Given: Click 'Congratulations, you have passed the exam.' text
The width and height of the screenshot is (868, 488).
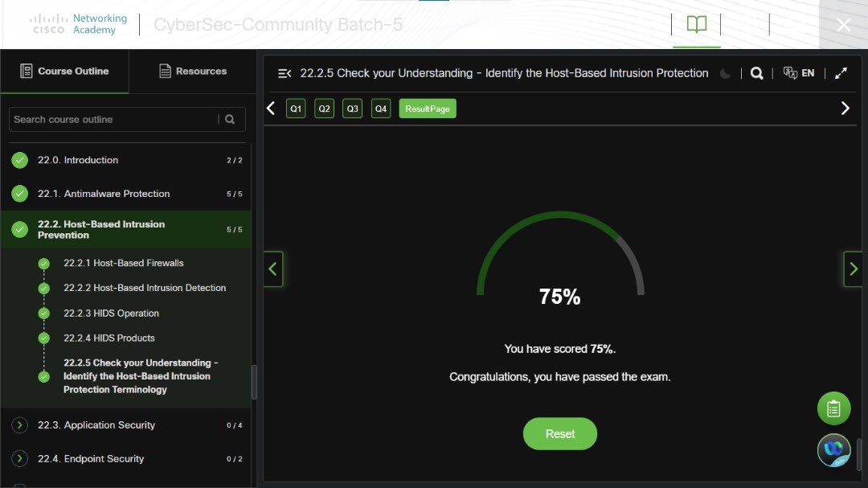Looking at the screenshot, I should click(x=559, y=377).
